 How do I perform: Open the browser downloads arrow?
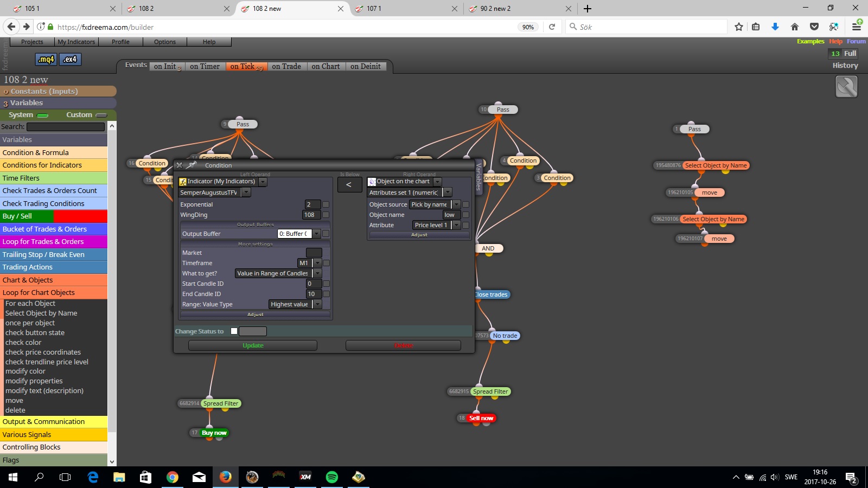pyautogui.click(x=775, y=27)
